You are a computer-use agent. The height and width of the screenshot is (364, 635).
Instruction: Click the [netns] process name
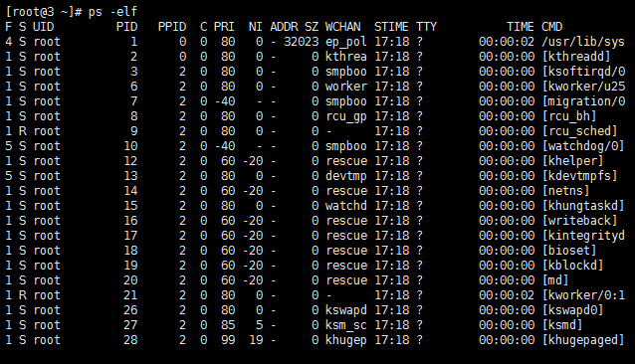(565, 191)
